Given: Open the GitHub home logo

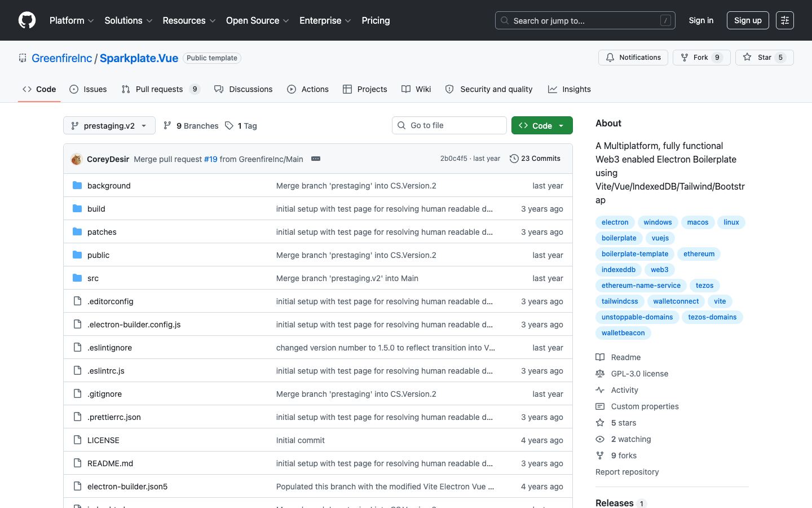Looking at the screenshot, I should (27, 20).
